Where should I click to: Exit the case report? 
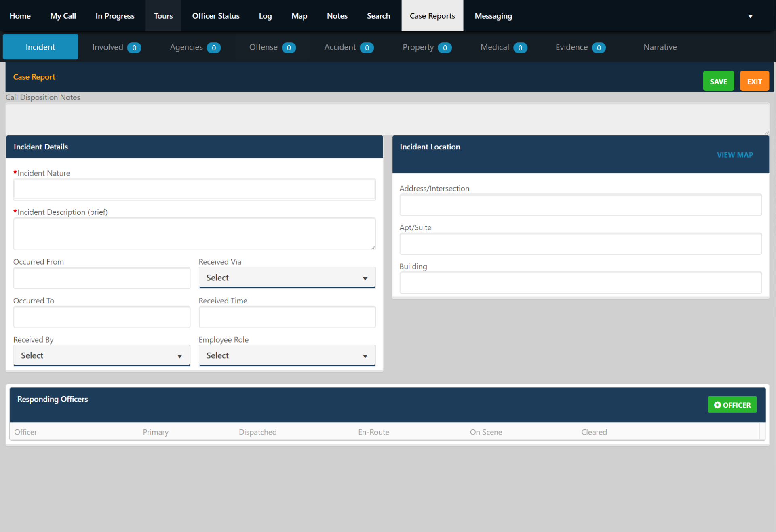[754, 81]
